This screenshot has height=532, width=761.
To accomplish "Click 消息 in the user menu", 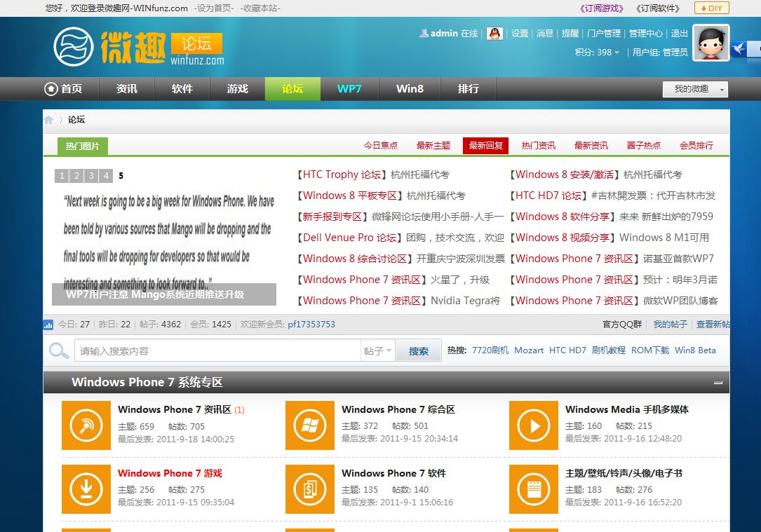I will 544,34.
